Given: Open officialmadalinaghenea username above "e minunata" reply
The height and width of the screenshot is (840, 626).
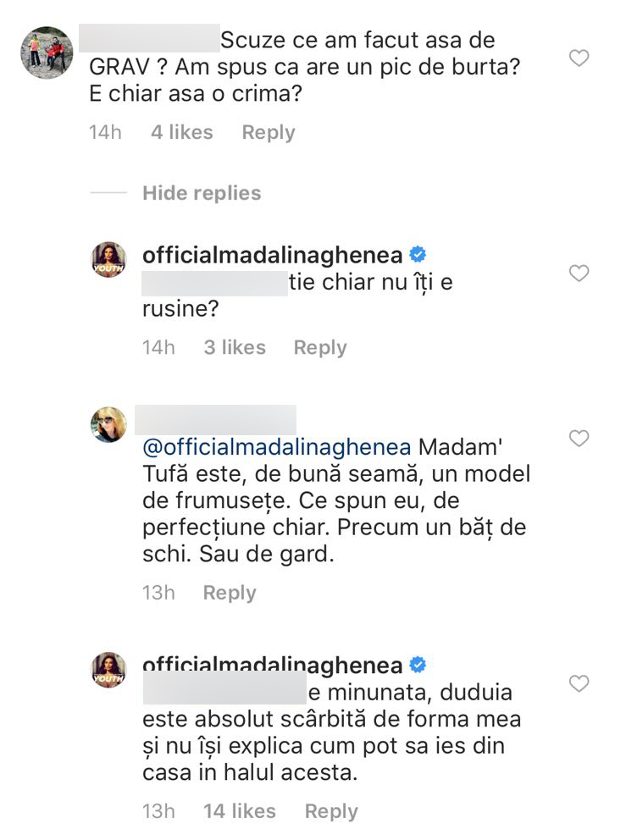Looking at the screenshot, I should pyautogui.click(x=273, y=666).
